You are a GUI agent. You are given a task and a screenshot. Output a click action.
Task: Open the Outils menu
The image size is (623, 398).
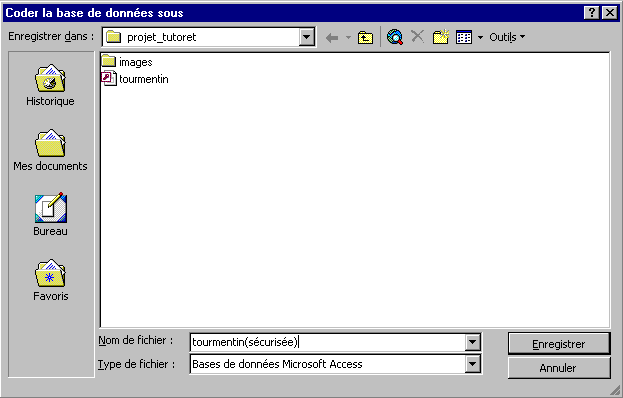click(507, 37)
